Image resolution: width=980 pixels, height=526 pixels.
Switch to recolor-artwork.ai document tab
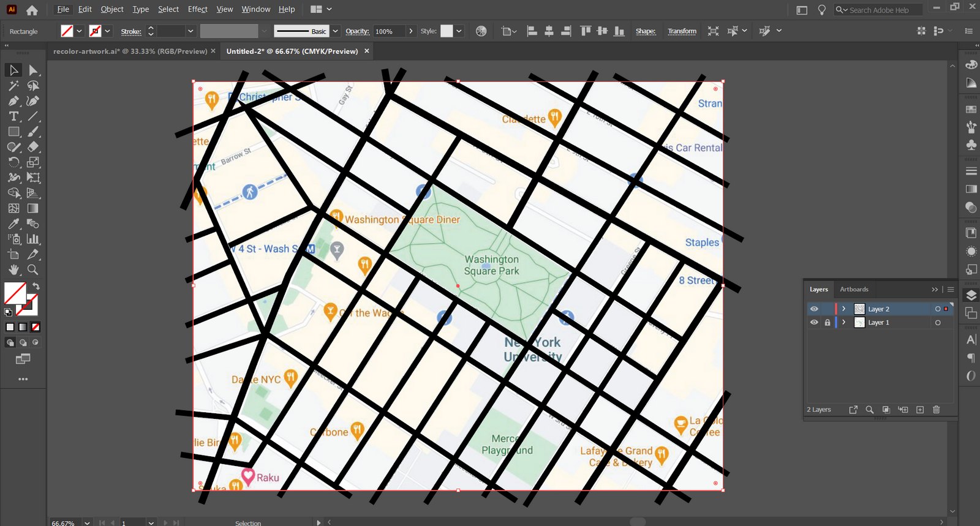point(130,51)
